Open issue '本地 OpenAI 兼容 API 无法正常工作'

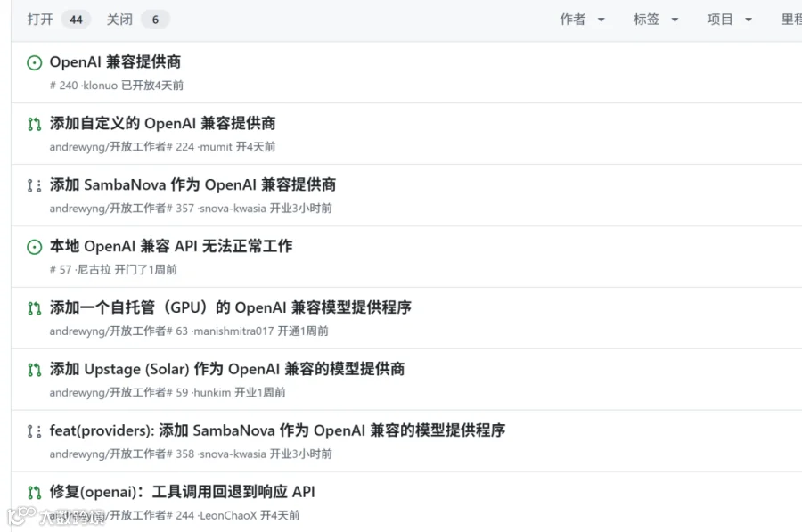171,246
